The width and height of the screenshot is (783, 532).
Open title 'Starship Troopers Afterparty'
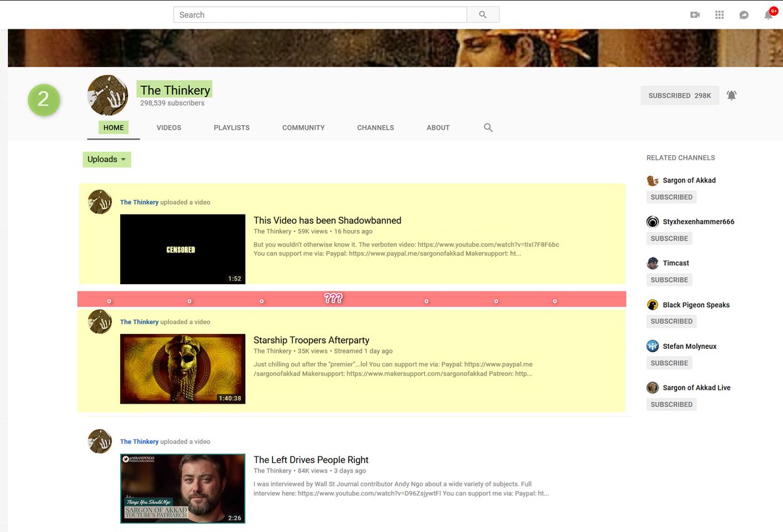coord(311,340)
